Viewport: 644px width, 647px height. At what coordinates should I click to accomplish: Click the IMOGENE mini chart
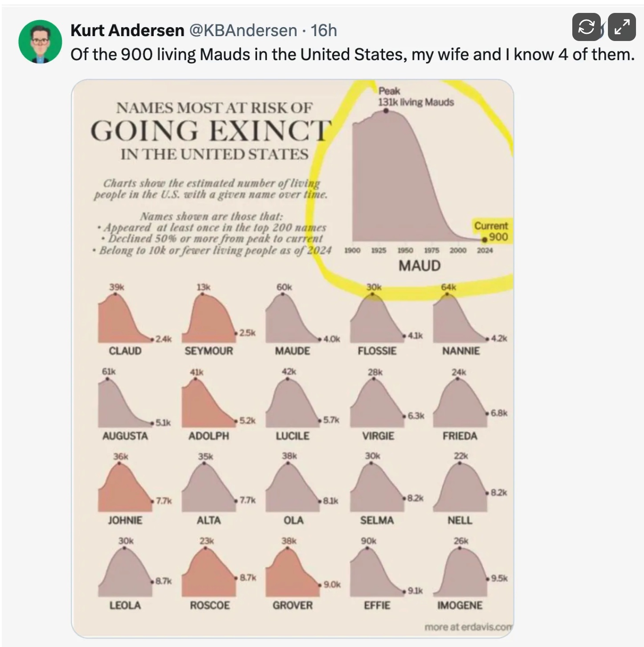click(x=460, y=573)
